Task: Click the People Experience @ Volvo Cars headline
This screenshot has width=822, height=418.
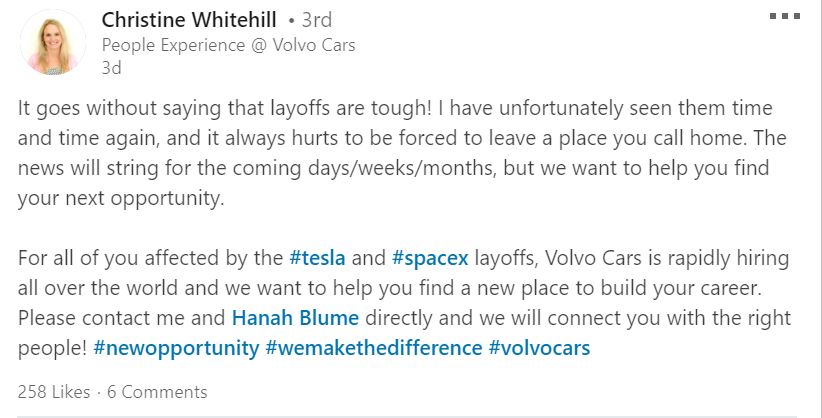Action: (229, 45)
